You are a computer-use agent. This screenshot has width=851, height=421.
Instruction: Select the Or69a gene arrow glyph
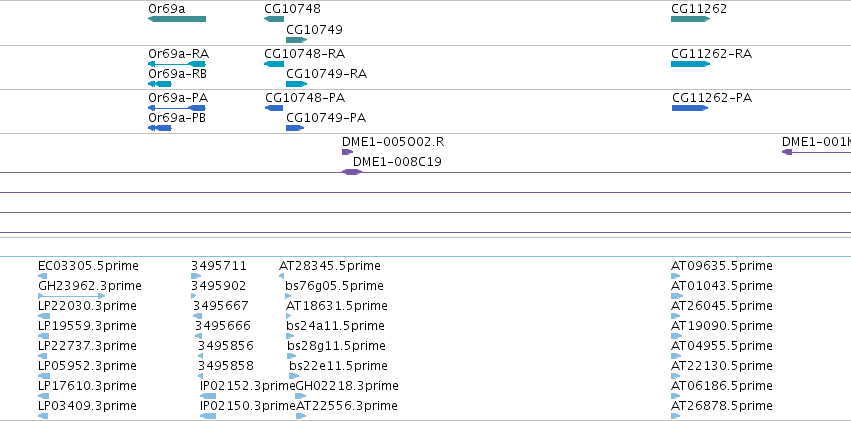[x=177, y=19]
